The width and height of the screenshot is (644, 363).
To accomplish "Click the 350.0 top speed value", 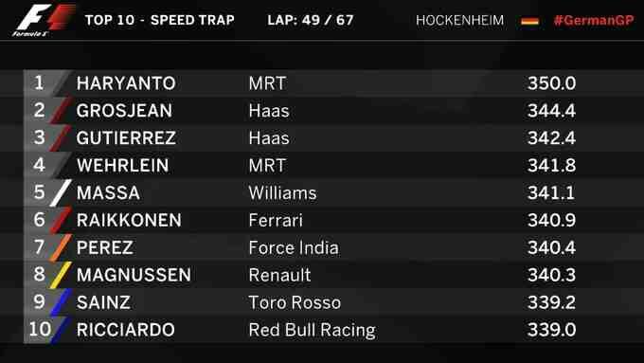I will point(551,83).
